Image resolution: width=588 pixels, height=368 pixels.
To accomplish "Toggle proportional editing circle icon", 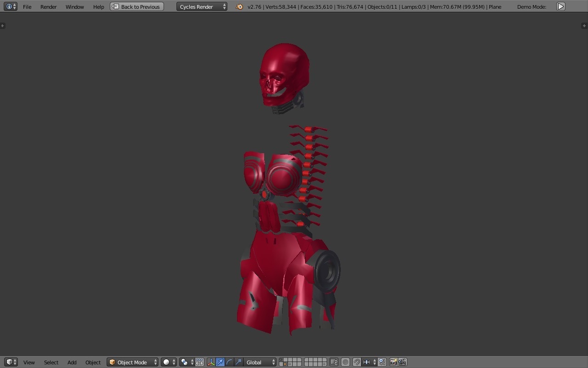I will click(345, 362).
